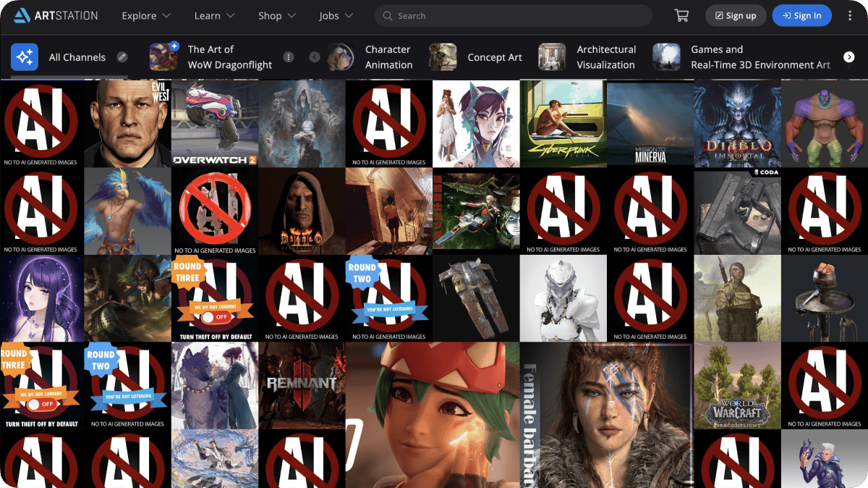Open the Remnant II artwork
Screen dimensions: 868x488
(302, 385)
